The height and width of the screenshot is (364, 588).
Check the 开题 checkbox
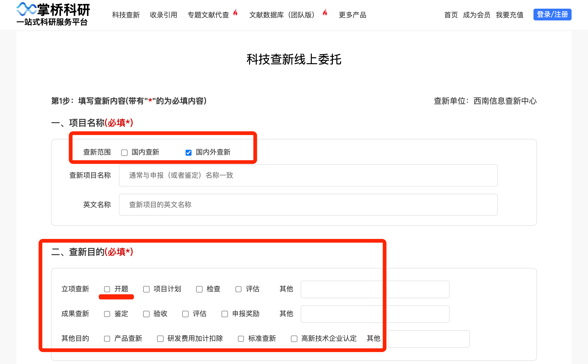point(107,289)
